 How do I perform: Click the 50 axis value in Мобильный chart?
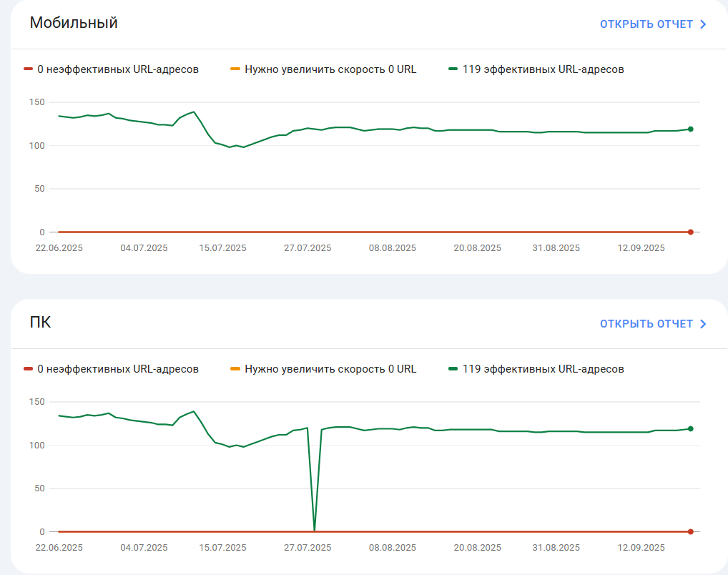[x=39, y=189]
